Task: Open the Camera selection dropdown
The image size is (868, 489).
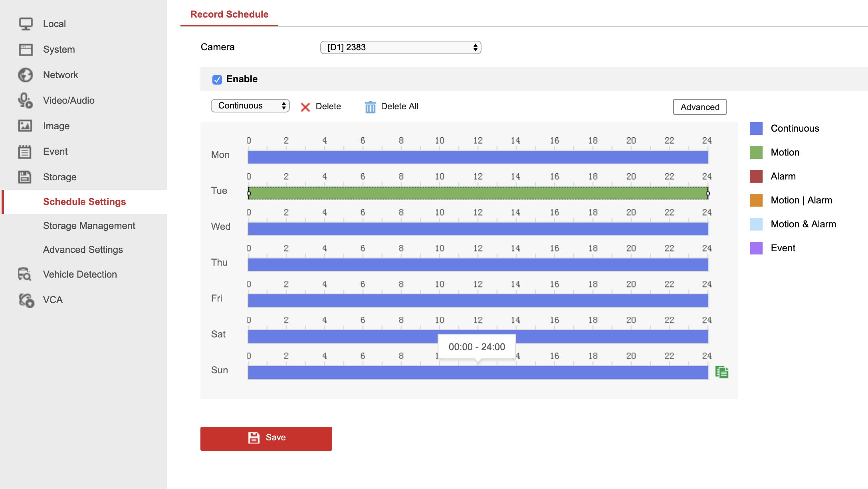Action: coord(400,47)
